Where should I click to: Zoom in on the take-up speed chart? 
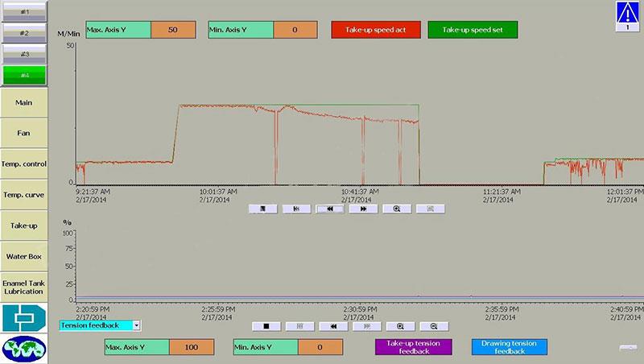click(x=398, y=208)
